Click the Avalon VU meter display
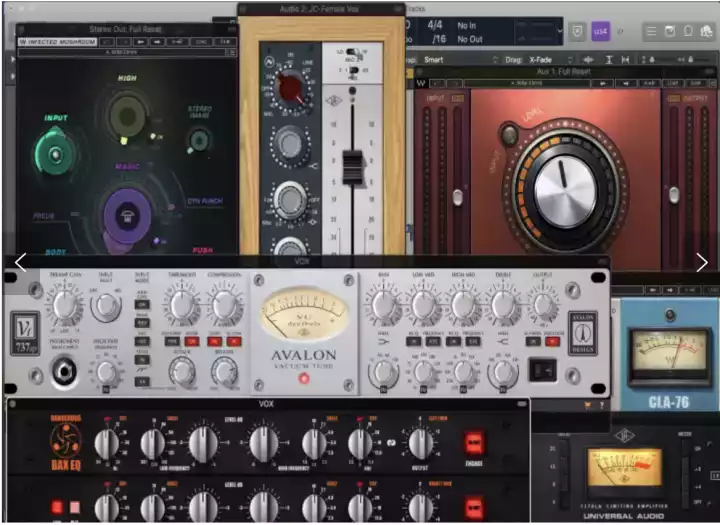The image size is (720, 525). pyautogui.click(x=304, y=318)
